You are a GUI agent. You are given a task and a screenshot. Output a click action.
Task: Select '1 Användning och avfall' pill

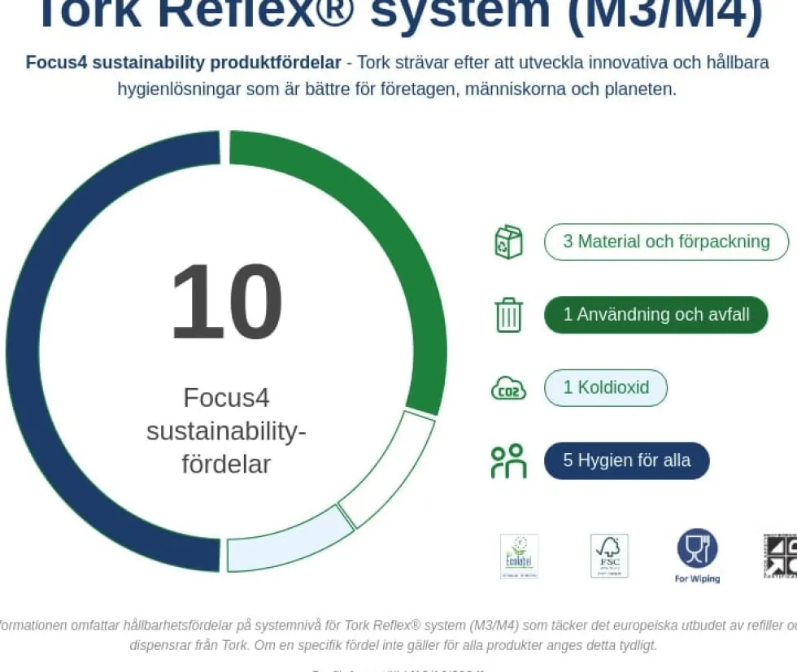click(x=656, y=315)
